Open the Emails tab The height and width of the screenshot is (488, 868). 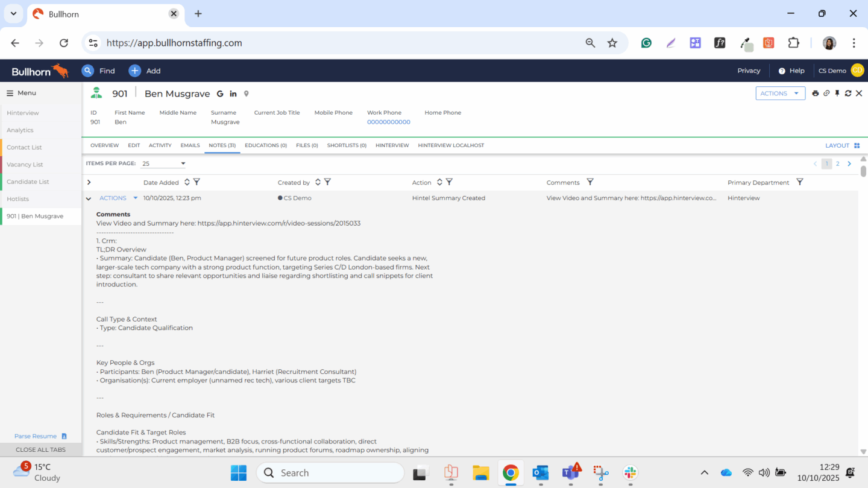pos(190,145)
